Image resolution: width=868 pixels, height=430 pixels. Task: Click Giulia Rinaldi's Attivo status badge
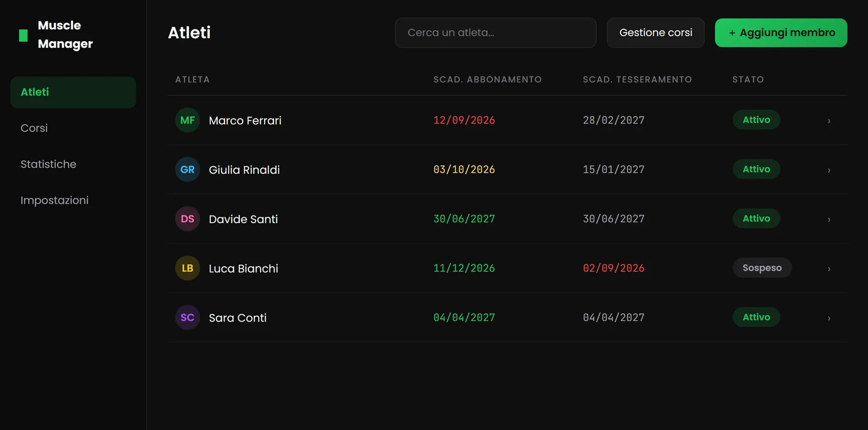pyautogui.click(x=756, y=169)
